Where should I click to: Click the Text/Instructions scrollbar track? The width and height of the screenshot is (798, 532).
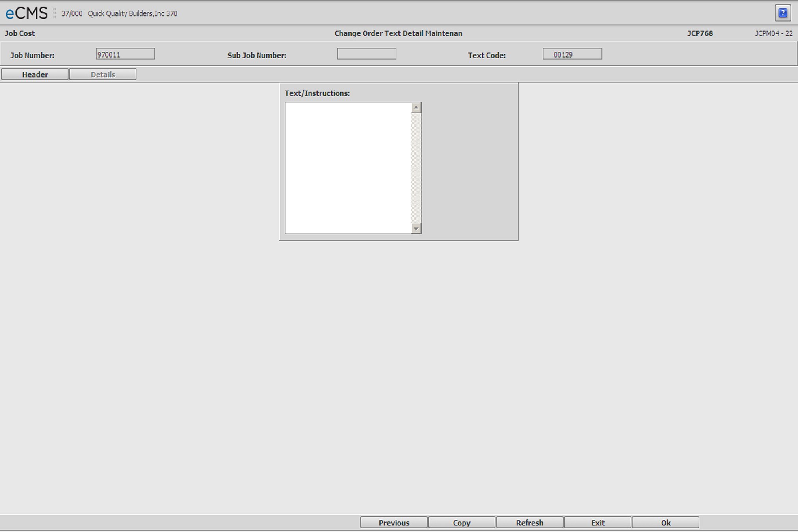coord(416,168)
